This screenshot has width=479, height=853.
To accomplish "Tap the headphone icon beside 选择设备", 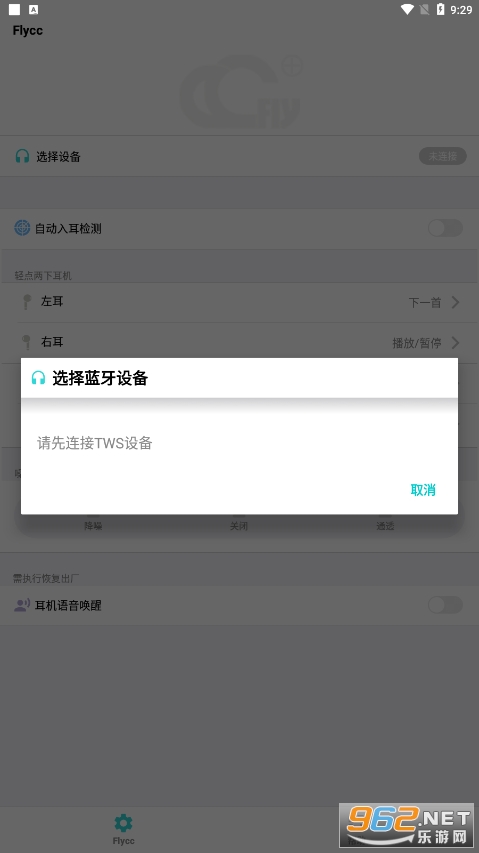I will click(x=22, y=157).
